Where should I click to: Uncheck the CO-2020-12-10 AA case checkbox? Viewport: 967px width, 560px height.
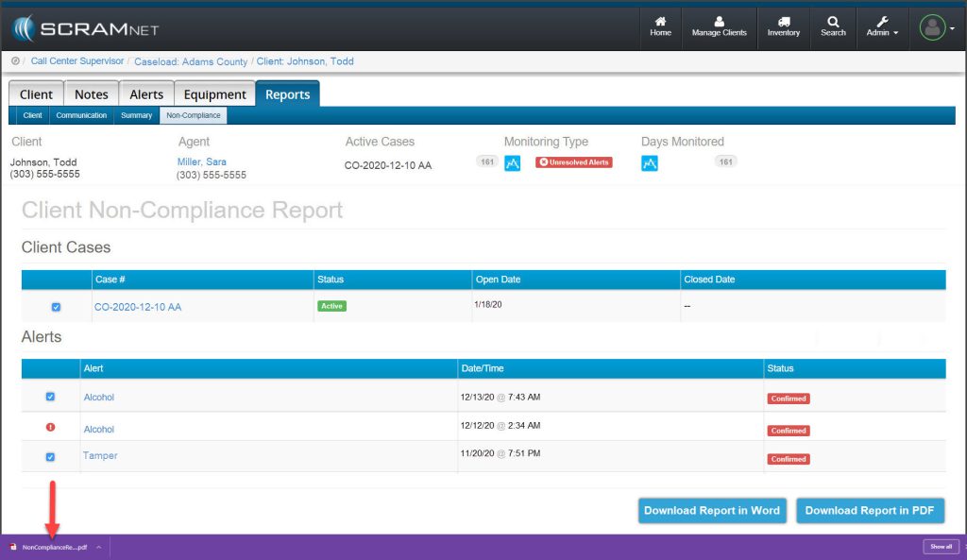(x=56, y=306)
